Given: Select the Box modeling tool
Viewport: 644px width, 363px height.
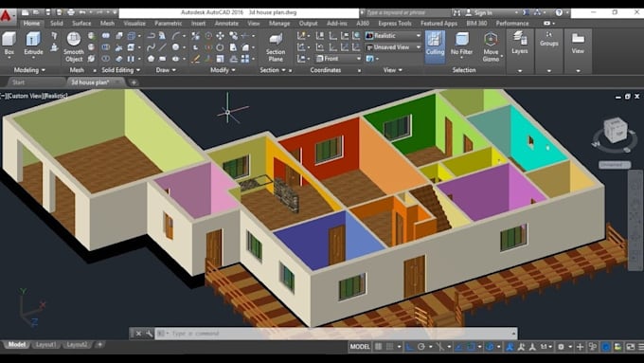Looking at the screenshot, I should (x=9, y=45).
